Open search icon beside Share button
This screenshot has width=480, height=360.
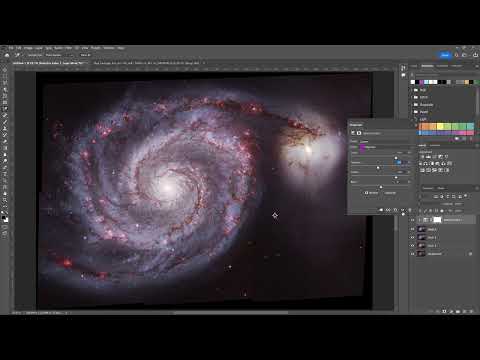(x=457, y=55)
